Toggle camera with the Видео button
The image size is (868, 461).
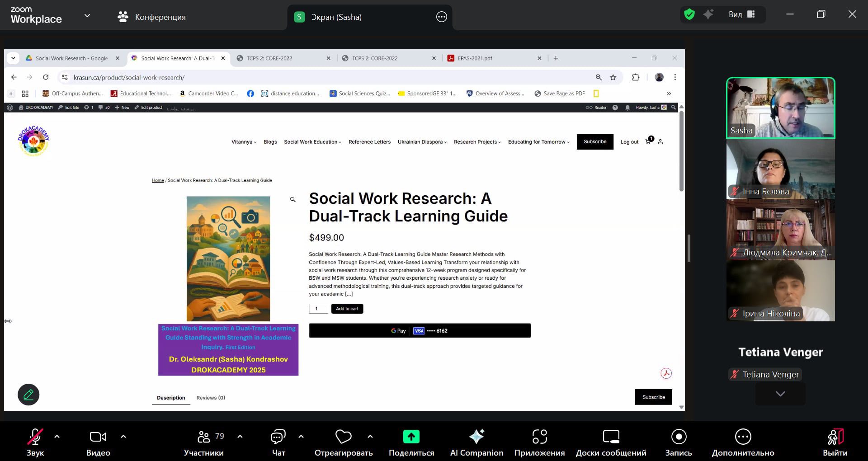click(x=98, y=437)
